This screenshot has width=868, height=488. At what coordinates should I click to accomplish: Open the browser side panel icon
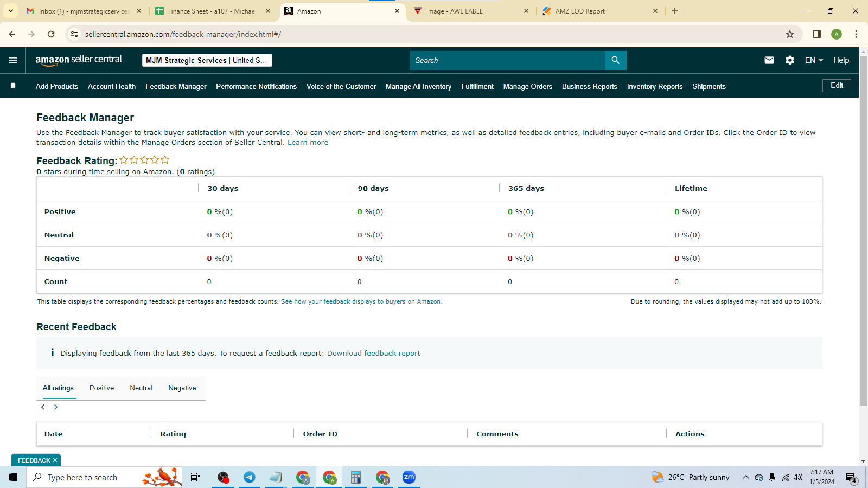(x=817, y=34)
